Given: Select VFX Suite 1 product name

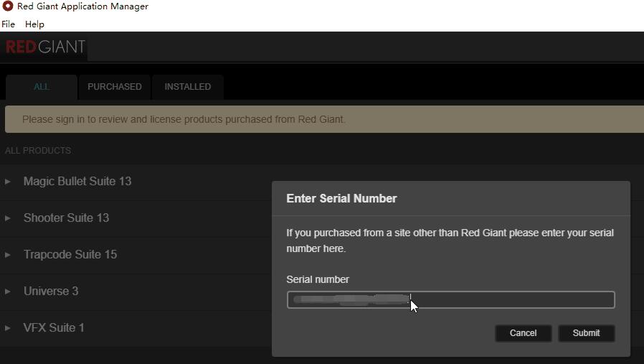Looking at the screenshot, I should click(54, 328).
